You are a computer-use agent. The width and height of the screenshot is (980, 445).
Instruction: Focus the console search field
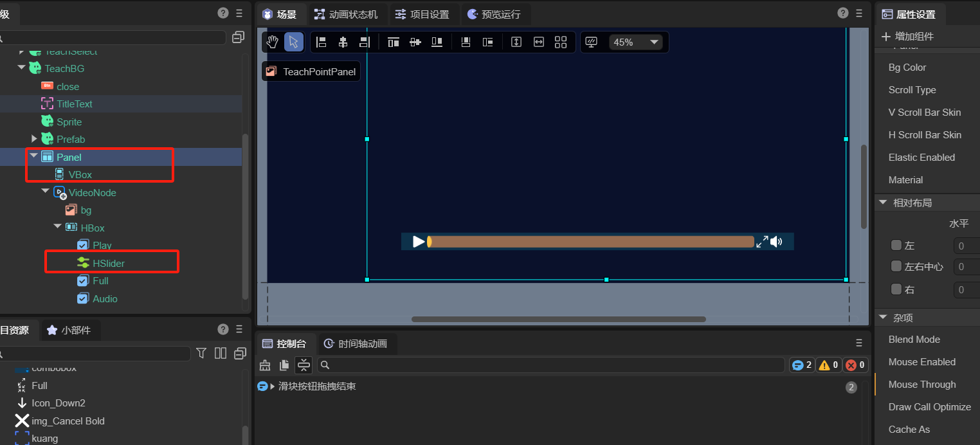tap(551, 365)
